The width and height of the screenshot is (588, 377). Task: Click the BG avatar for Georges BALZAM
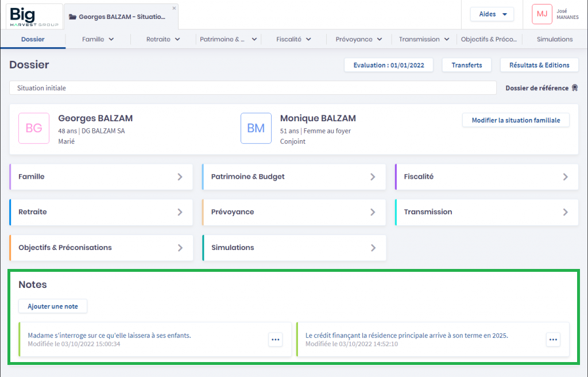(34, 128)
